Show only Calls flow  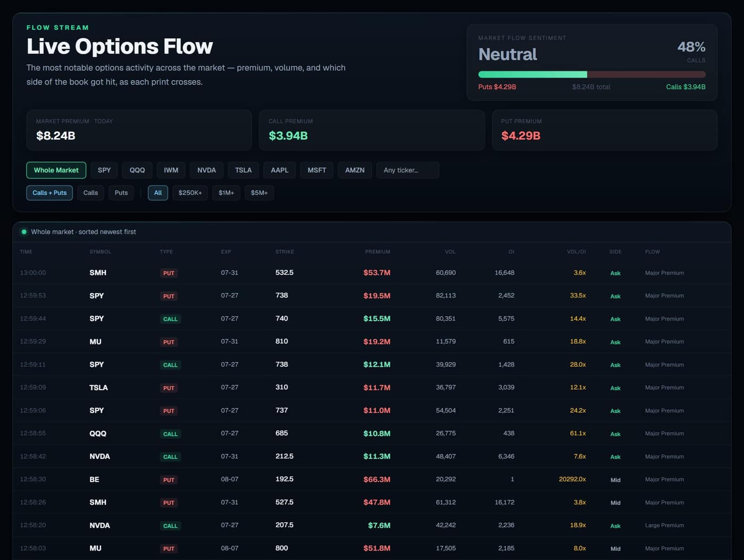coord(90,193)
